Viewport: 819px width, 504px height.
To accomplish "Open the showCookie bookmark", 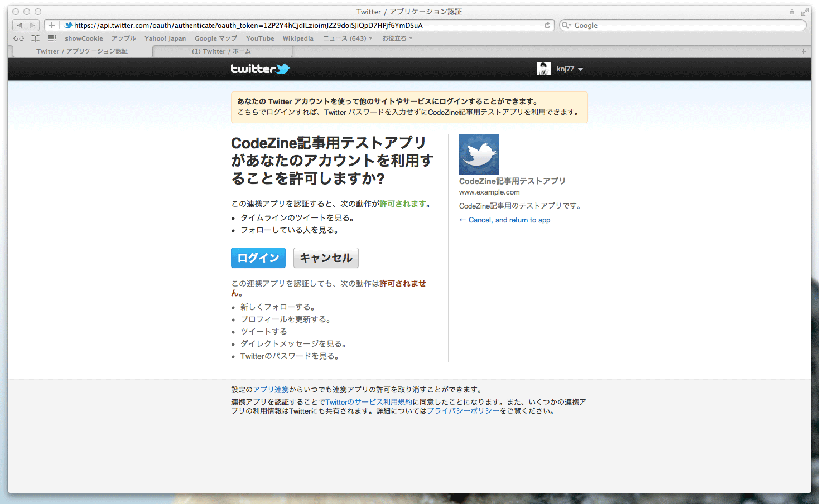I will pos(84,38).
